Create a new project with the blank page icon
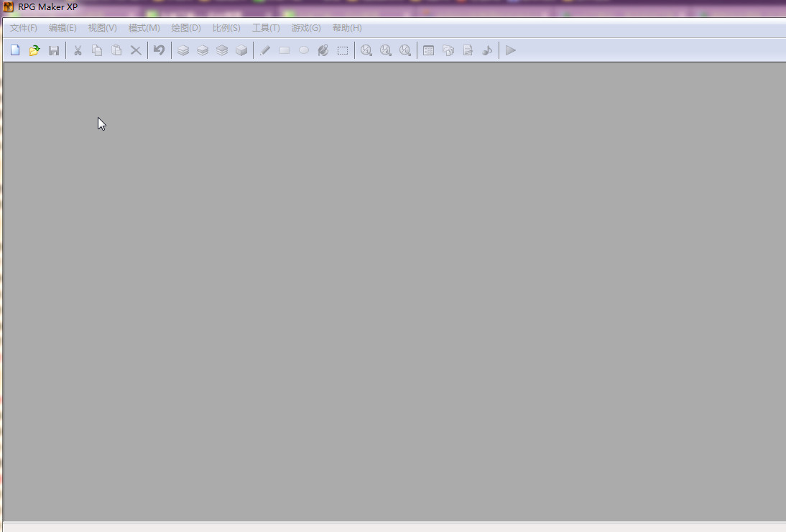This screenshot has width=786, height=532. coord(15,50)
